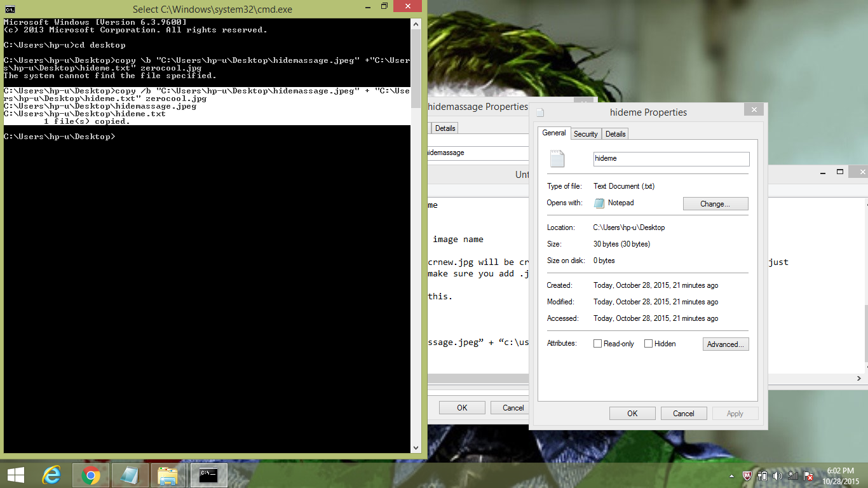The width and height of the screenshot is (868, 488).
Task: Close the Untitled Notepad window
Action: [x=860, y=172]
